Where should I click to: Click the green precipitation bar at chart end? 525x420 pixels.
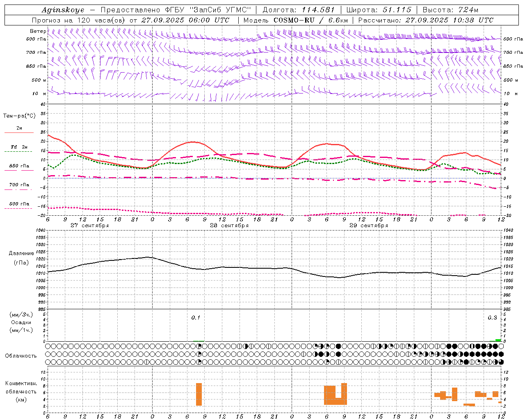(498, 340)
